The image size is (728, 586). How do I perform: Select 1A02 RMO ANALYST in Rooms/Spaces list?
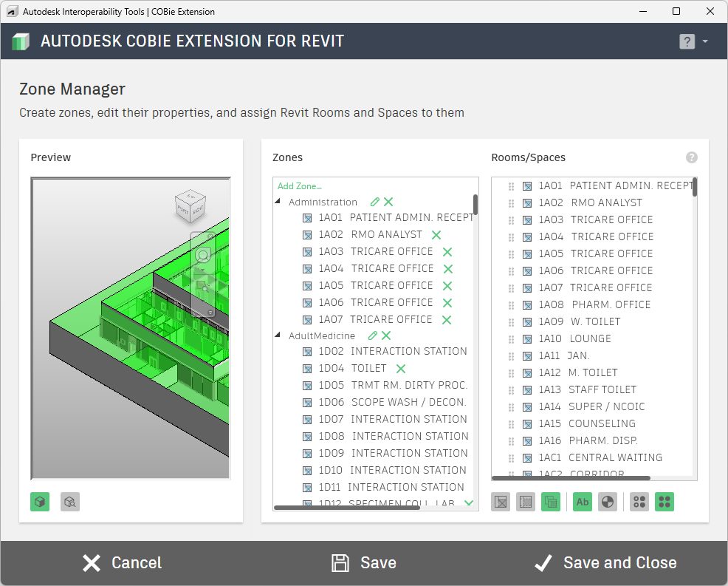(583, 203)
